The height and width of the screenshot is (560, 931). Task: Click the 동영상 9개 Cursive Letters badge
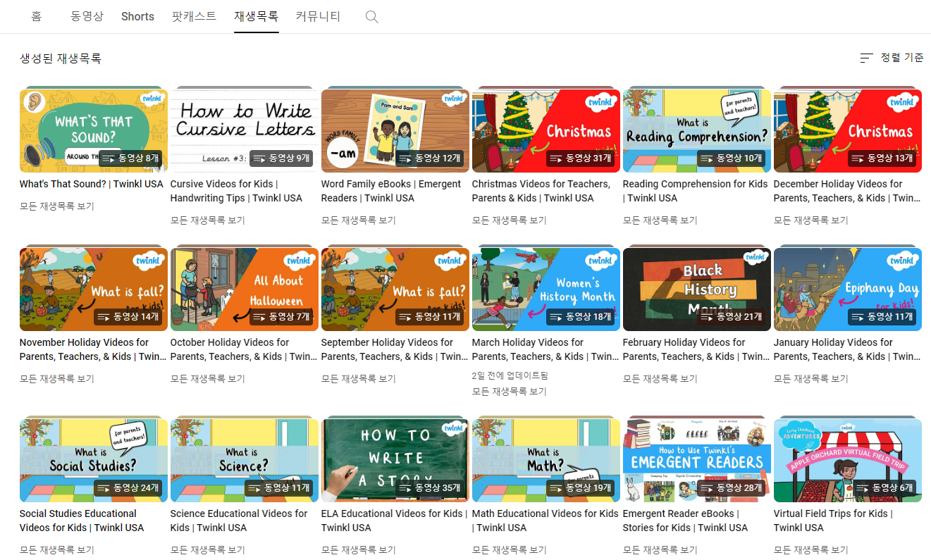click(282, 158)
